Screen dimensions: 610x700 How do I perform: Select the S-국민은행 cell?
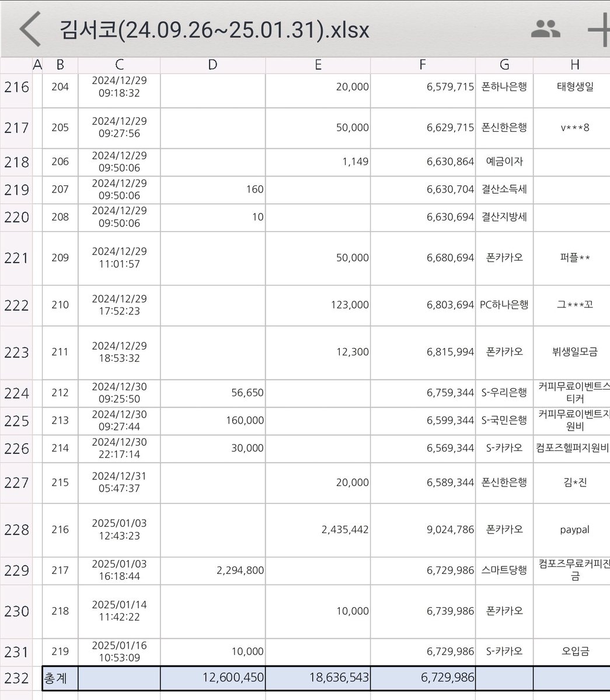coord(504,421)
